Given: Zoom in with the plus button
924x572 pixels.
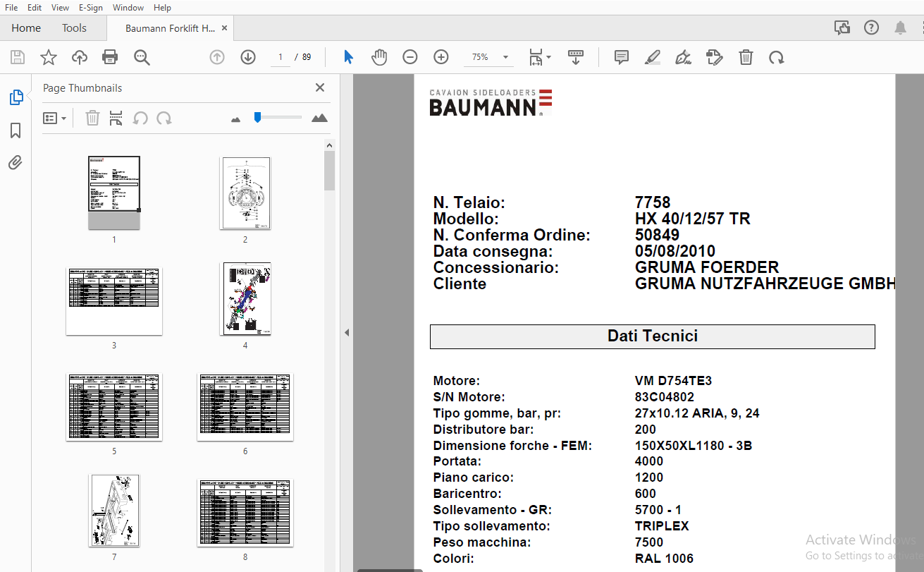Looking at the screenshot, I should pos(441,57).
